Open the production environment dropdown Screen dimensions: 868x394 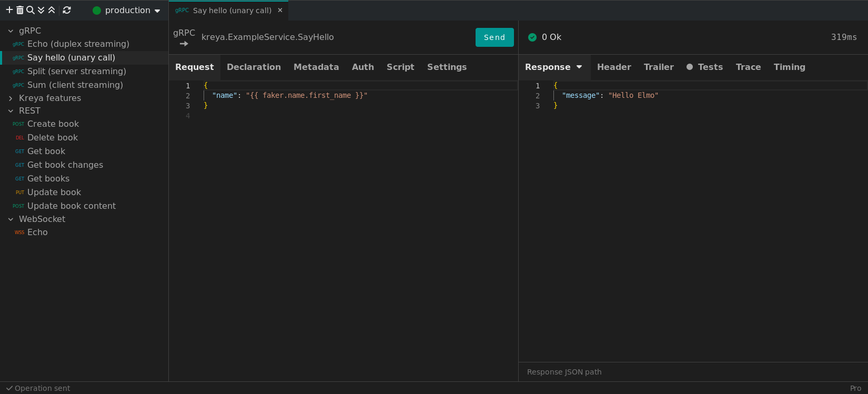[x=126, y=11]
